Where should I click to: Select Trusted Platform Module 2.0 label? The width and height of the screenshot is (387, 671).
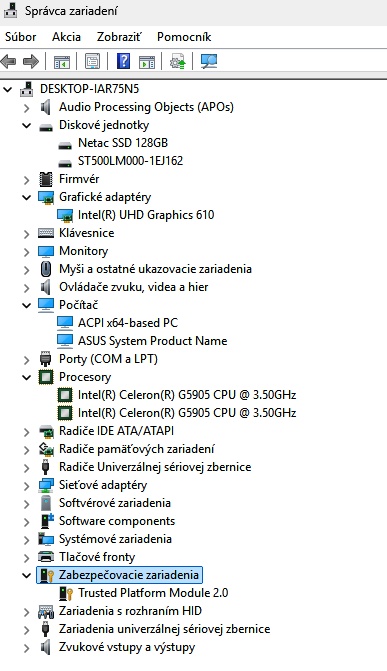coord(153,593)
